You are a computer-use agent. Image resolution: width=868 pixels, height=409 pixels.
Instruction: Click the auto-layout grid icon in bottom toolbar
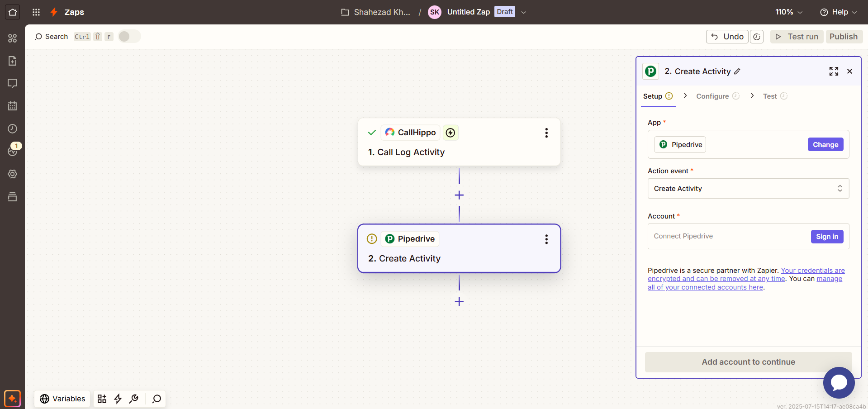[x=102, y=399]
